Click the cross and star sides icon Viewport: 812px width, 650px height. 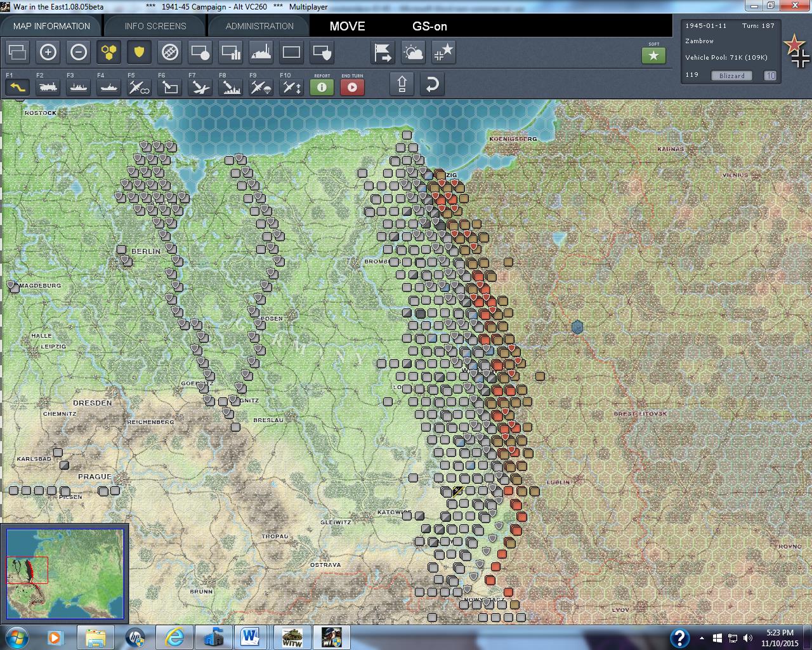(x=443, y=52)
